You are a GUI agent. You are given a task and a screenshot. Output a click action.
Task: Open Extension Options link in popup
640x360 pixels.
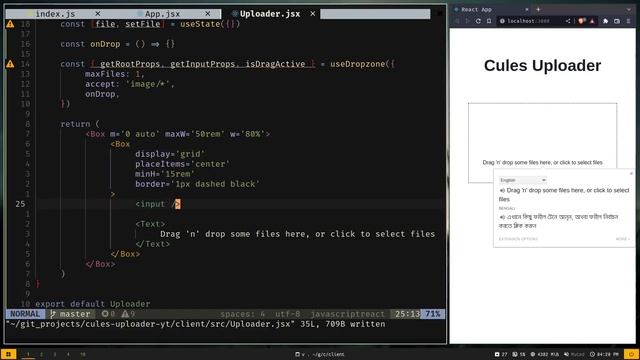pos(518,239)
